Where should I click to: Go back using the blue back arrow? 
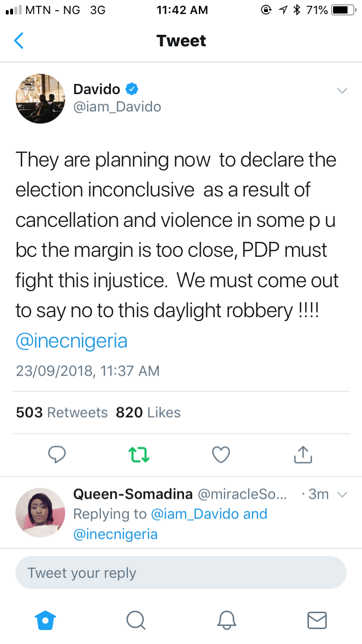(x=19, y=41)
